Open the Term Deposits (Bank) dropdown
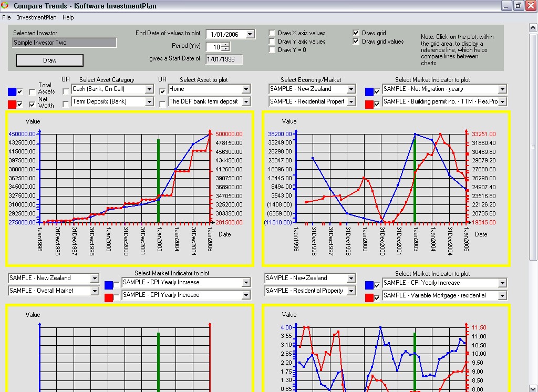The width and height of the screenshot is (538, 392). (x=149, y=102)
